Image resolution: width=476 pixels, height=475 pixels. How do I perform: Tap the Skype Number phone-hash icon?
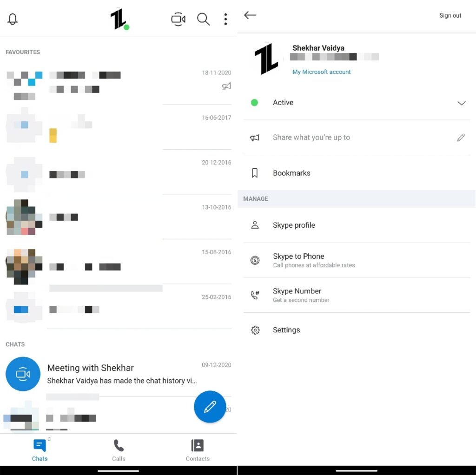click(255, 295)
